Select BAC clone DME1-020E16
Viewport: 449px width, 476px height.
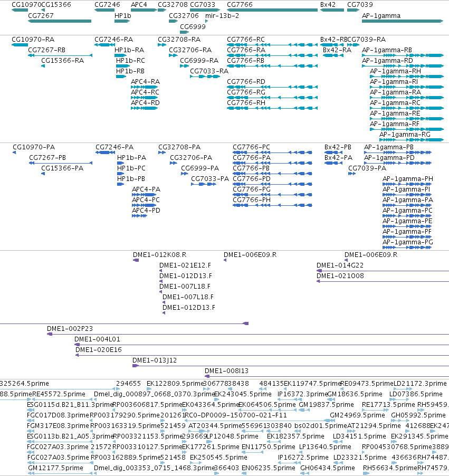click(99, 350)
